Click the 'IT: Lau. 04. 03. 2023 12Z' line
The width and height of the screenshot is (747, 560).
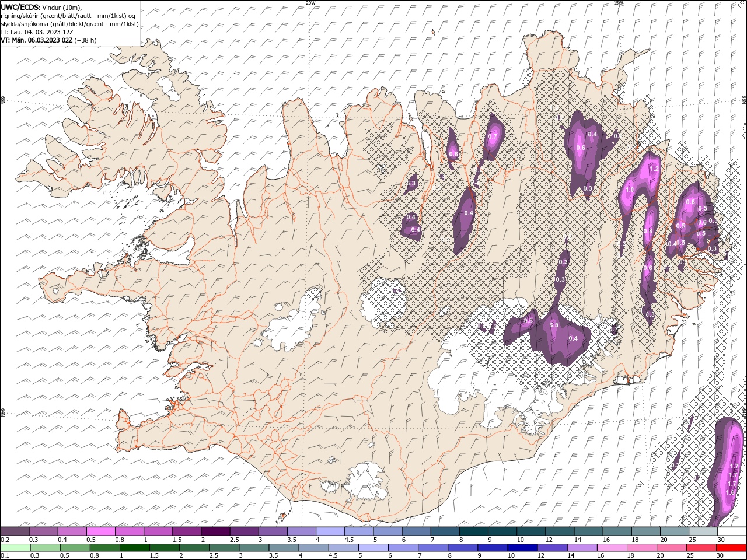(36, 32)
